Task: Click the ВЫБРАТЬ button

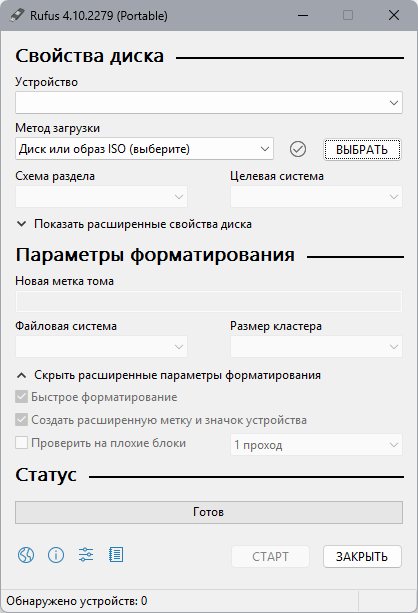Action: 362,150
